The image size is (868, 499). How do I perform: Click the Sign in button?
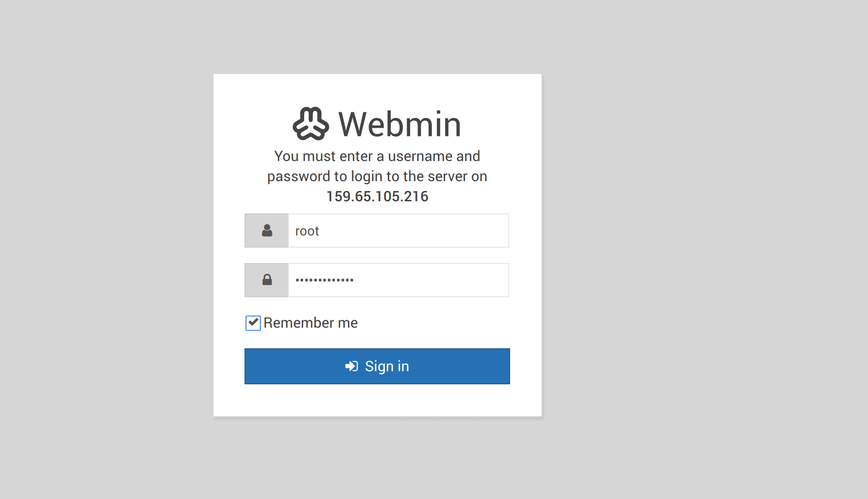point(377,366)
